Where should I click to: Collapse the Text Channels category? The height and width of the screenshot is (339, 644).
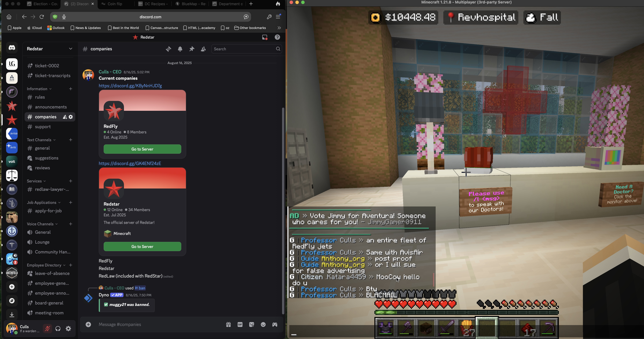click(x=41, y=140)
